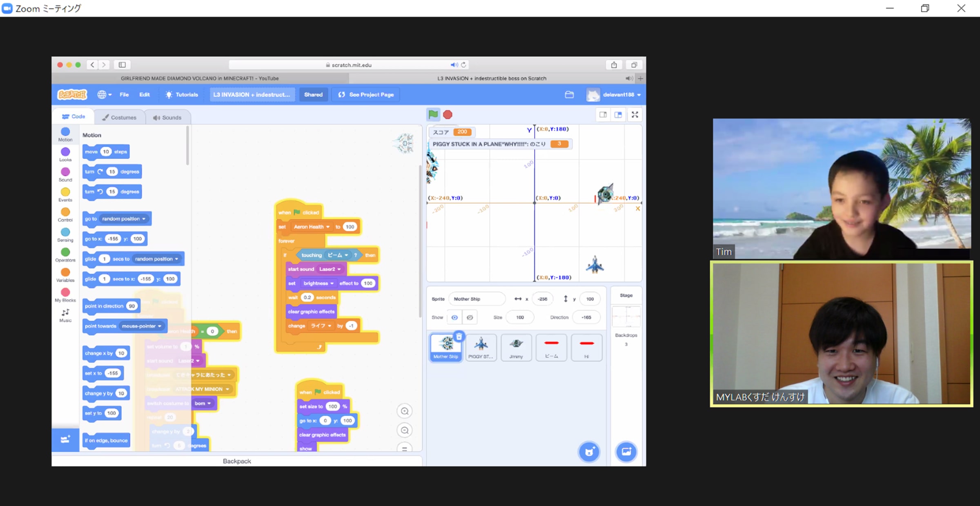Viewport: 980px width, 506px height.
Task: Switch to the Costumes tab
Action: (x=119, y=118)
